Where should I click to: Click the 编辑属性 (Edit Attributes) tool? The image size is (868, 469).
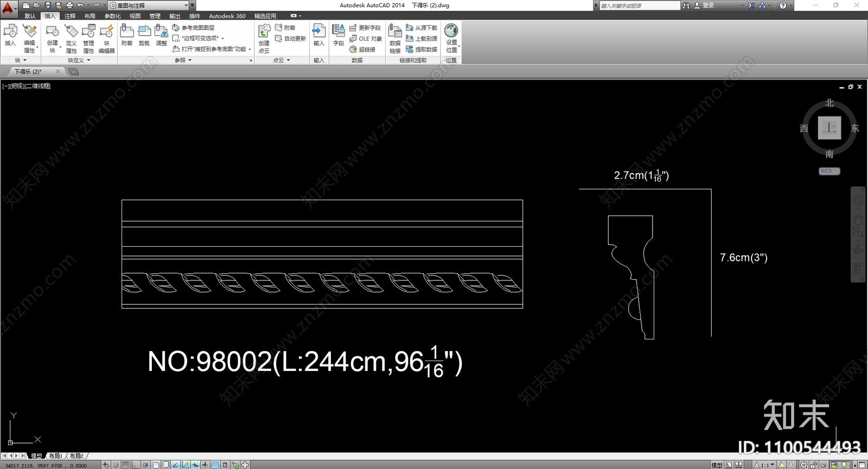pos(30,38)
